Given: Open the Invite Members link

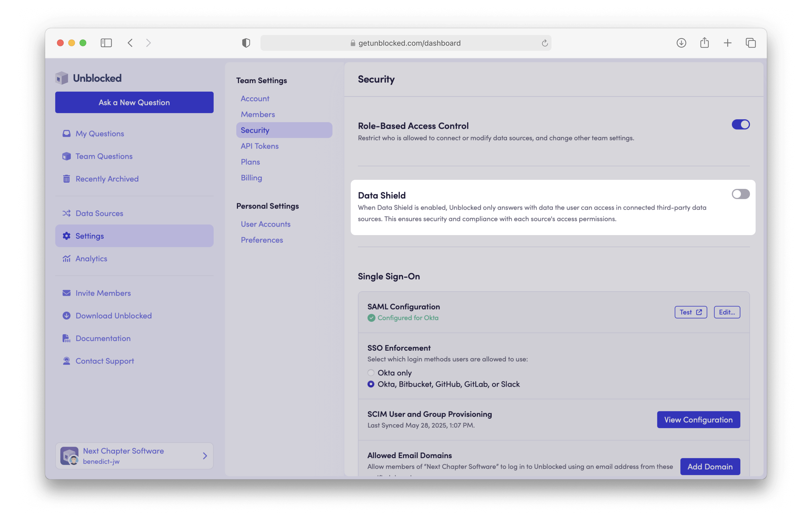Looking at the screenshot, I should click(x=103, y=293).
